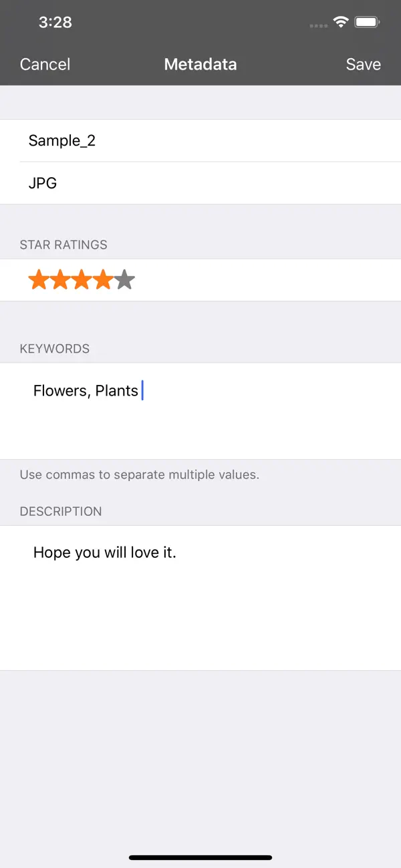Edit the keywords field containing Flowers, Plants
The height and width of the screenshot is (868, 401).
pos(87,390)
